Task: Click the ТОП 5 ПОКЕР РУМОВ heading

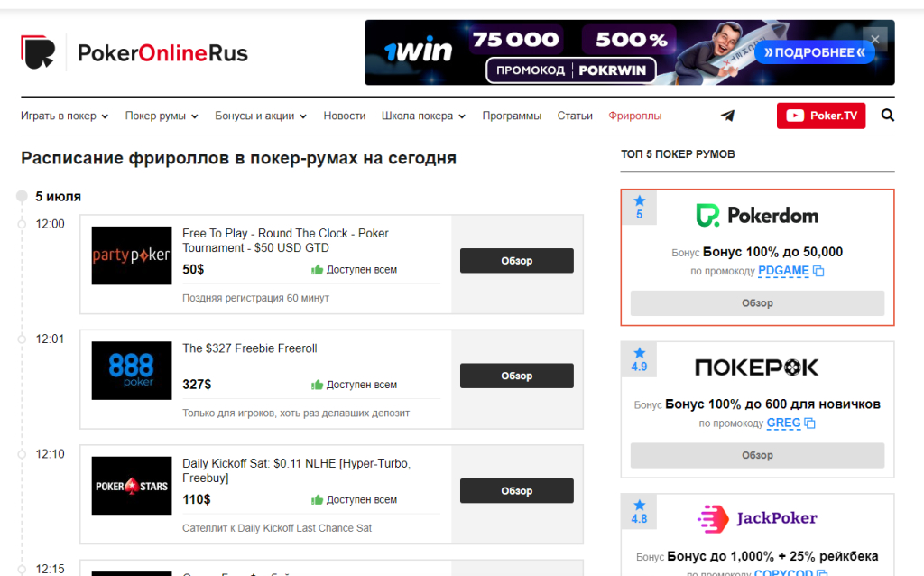Action: coord(678,153)
